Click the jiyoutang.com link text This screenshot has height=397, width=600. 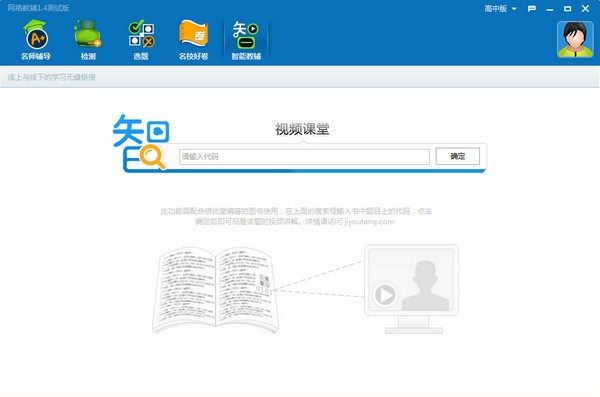369,221
